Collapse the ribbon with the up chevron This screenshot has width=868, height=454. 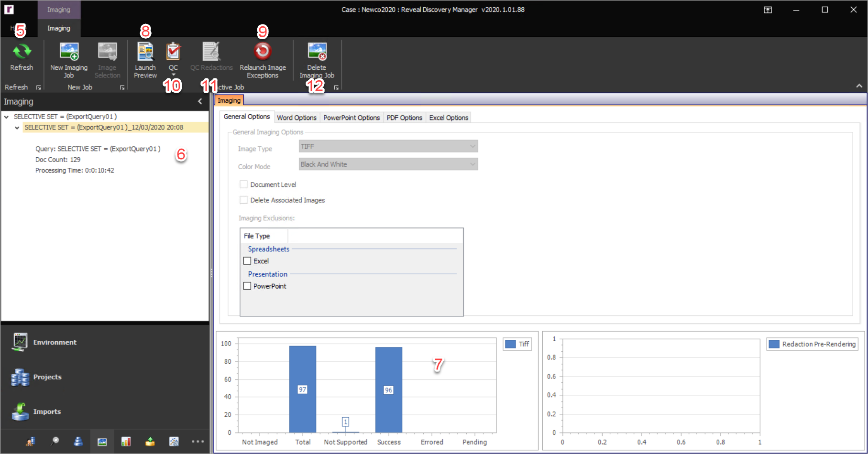pyautogui.click(x=859, y=86)
